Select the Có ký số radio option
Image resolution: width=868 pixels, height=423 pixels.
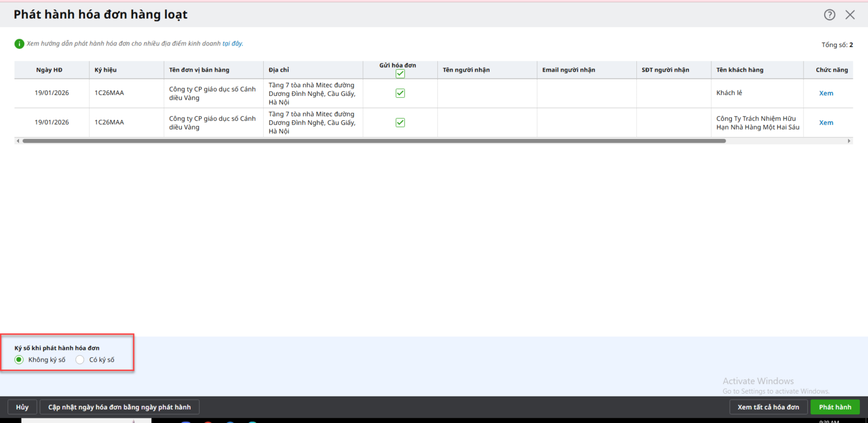coord(80,360)
